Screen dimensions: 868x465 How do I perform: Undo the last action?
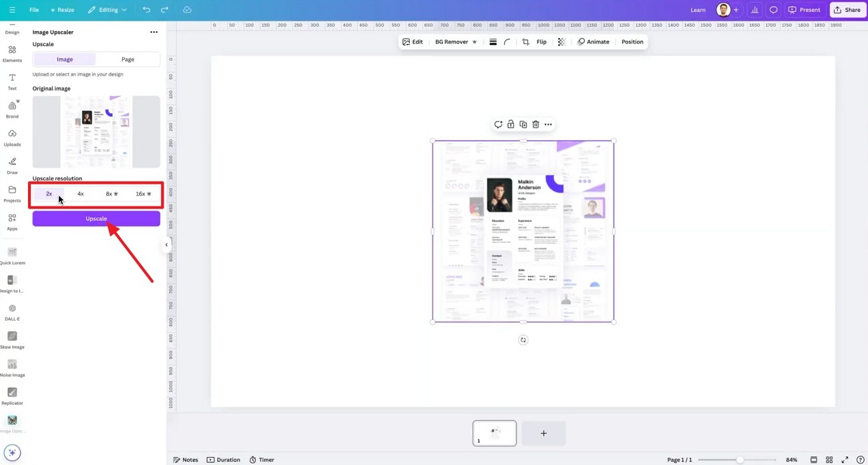(x=146, y=10)
